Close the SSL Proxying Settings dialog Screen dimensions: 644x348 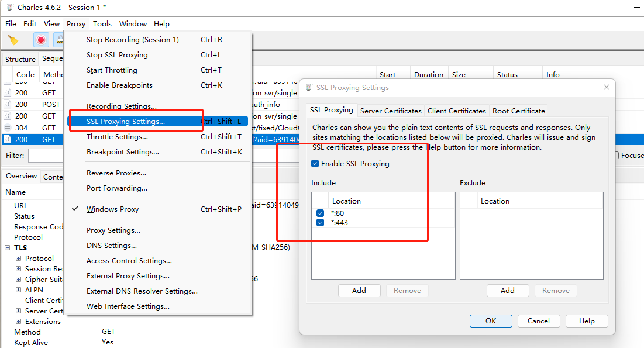pos(606,87)
